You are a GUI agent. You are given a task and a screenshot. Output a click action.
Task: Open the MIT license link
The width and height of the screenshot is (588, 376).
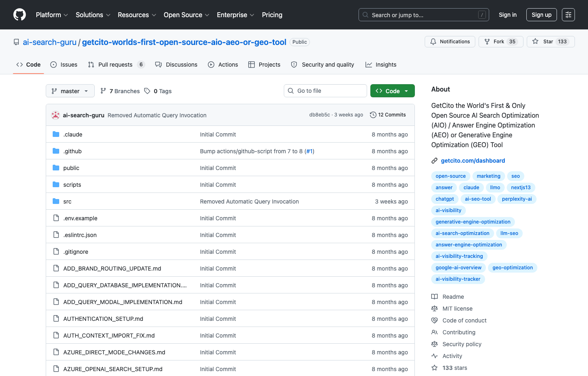coord(452,309)
